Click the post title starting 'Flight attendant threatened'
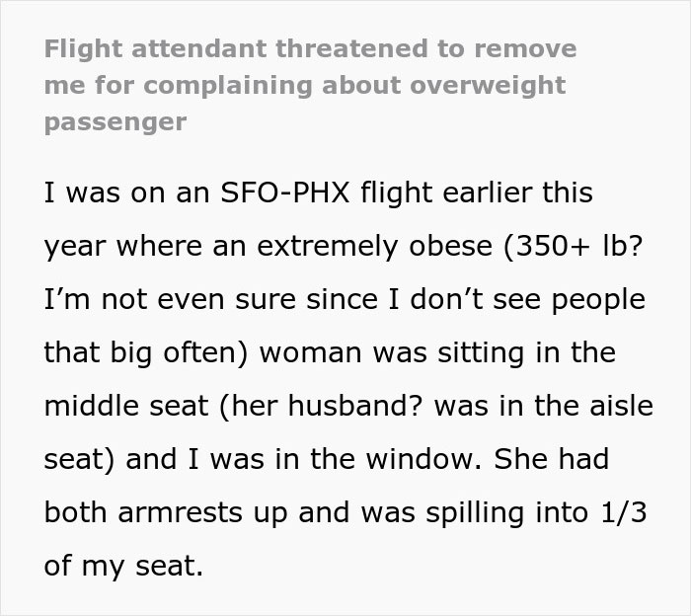 point(310,48)
